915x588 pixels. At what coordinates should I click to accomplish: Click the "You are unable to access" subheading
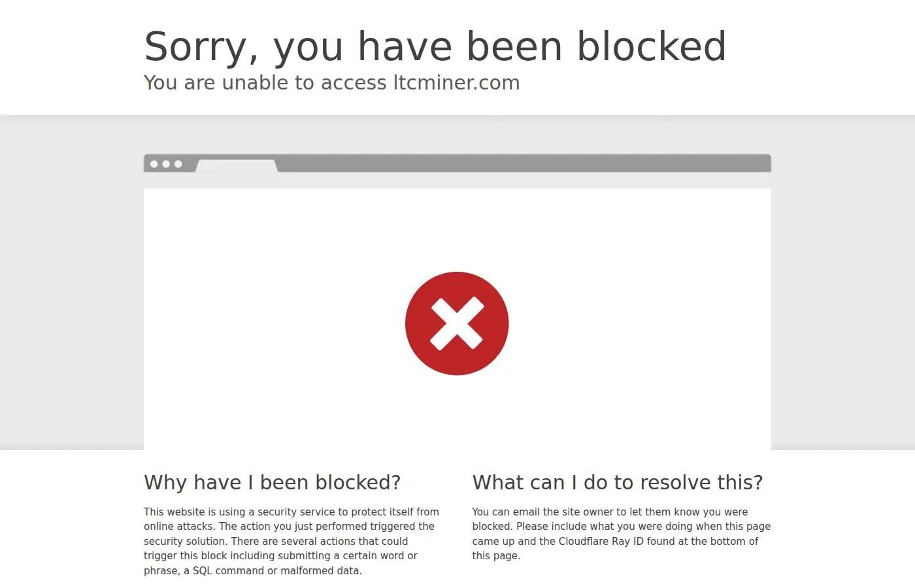coord(265,83)
